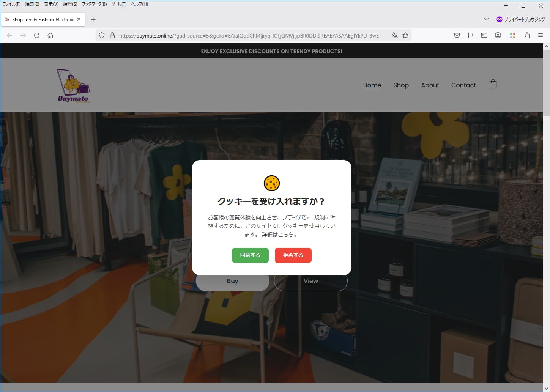Minimize the Firefox window
Viewport: 550px width, 392px height.
pyautogui.click(x=506, y=5)
